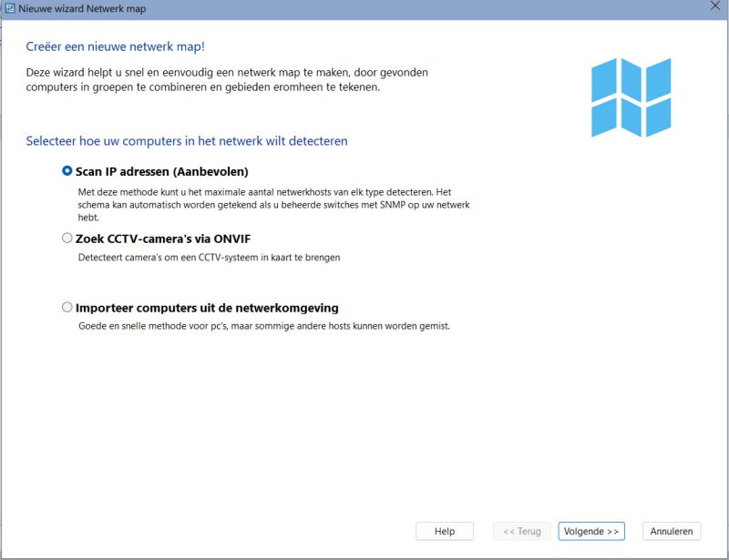Select the Scan IP adressen radio circle
Image resolution: width=729 pixels, height=560 pixels.
[x=67, y=170]
